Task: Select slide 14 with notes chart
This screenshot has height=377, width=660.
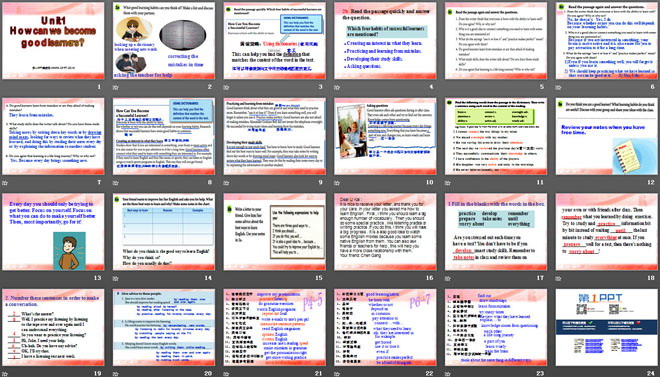Action: (x=164, y=232)
